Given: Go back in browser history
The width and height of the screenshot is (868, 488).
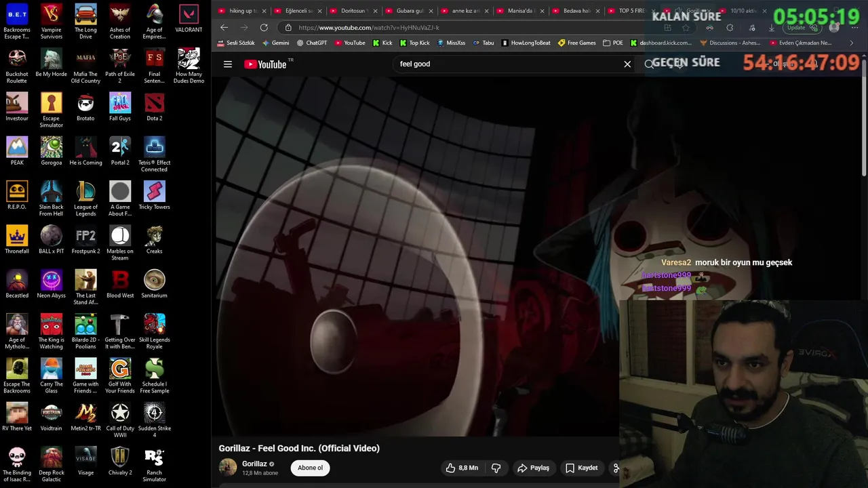Looking at the screenshot, I should coord(224,28).
